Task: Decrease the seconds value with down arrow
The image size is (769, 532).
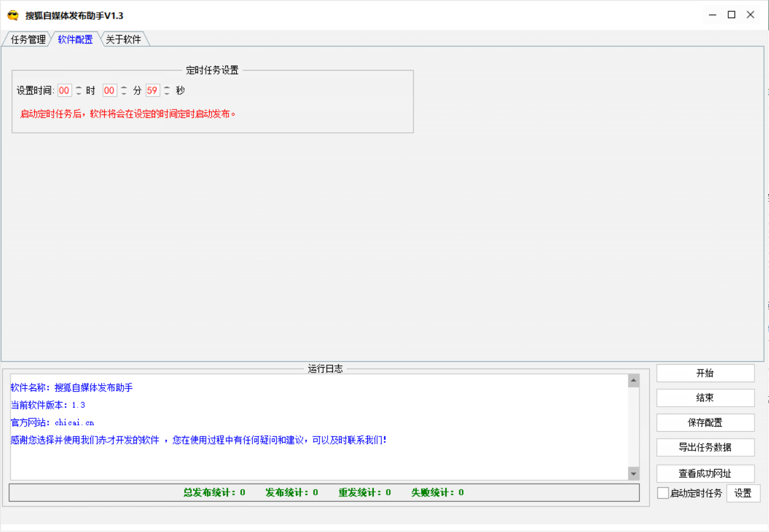Action: click(x=167, y=93)
